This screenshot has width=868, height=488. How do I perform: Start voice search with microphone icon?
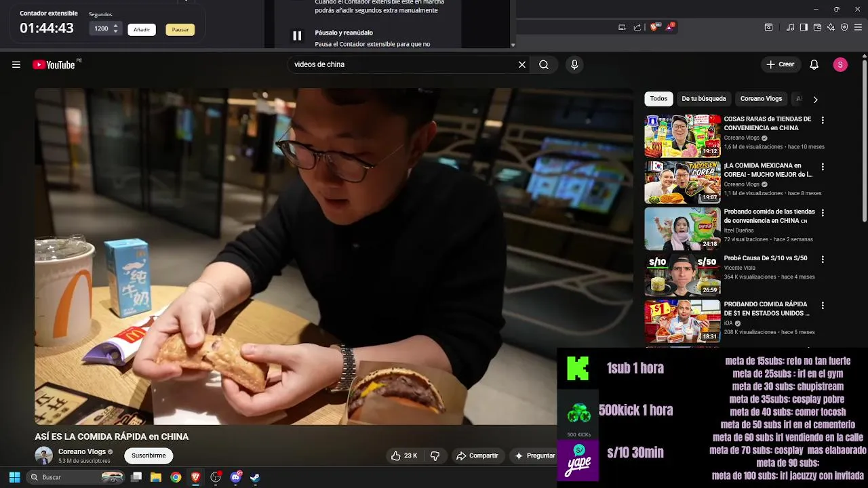click(574, 64)
